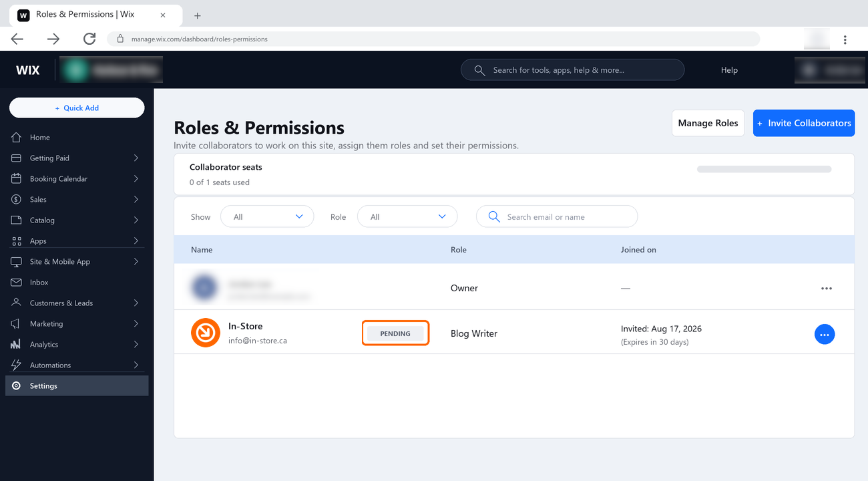The width and height of the screenshot is (868, 481).
Task: Close the Roles & Permissions browser tab
Action: point(163,15)
